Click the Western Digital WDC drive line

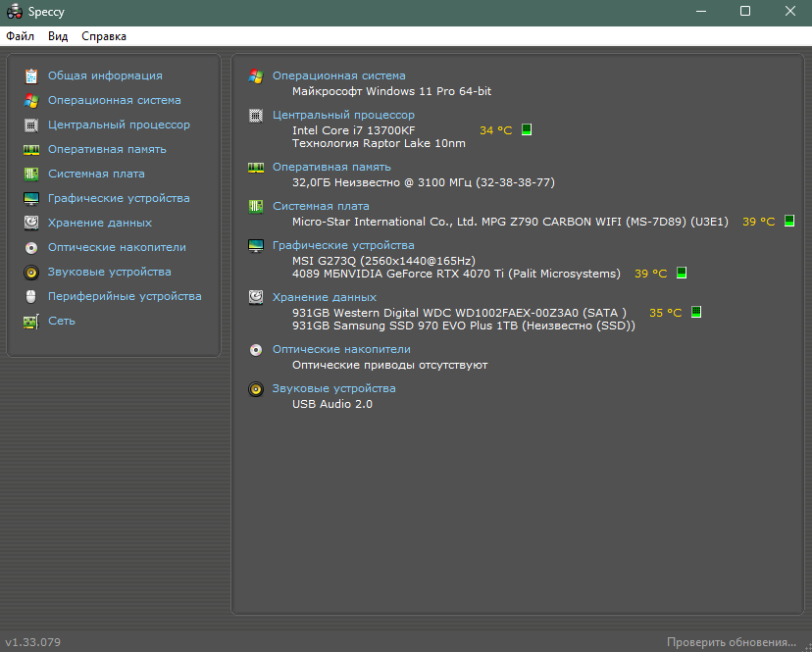coord(459,313)
